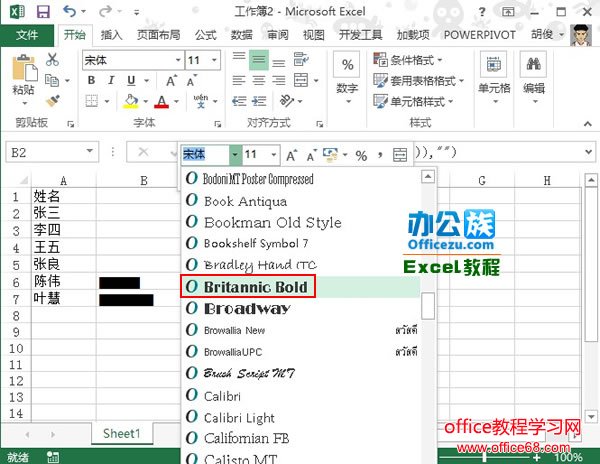The height and width of the screenshot is (464, 600).
Task: Open the 编辑 editing group
Action: [534, 78]
